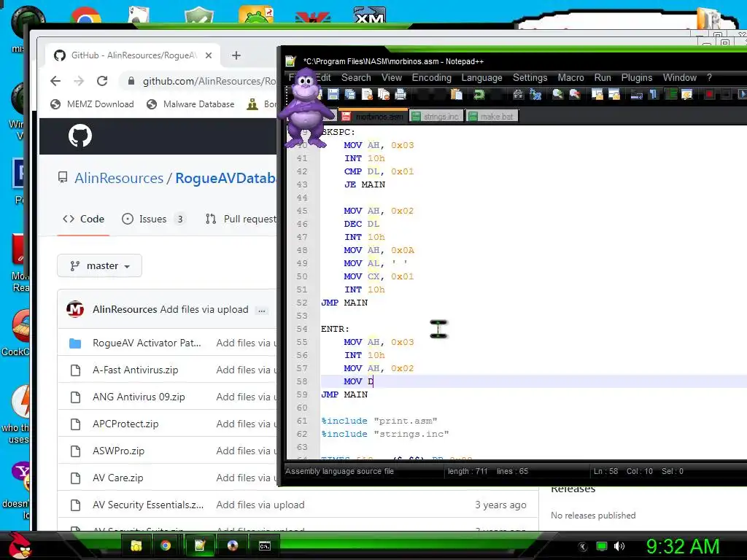Click the Paste icon in Notepad++ toolbar
Image resolution: width=747 pixels, height=560 pixels.
pos(457,94)
